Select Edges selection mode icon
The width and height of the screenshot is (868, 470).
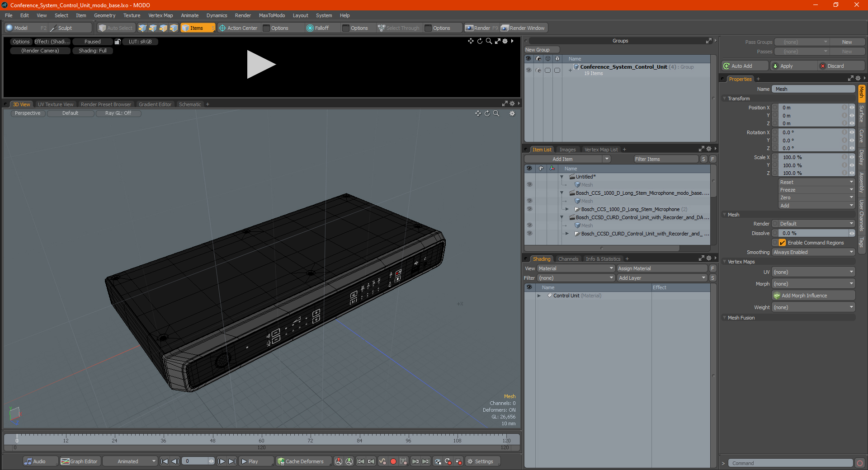153,28
